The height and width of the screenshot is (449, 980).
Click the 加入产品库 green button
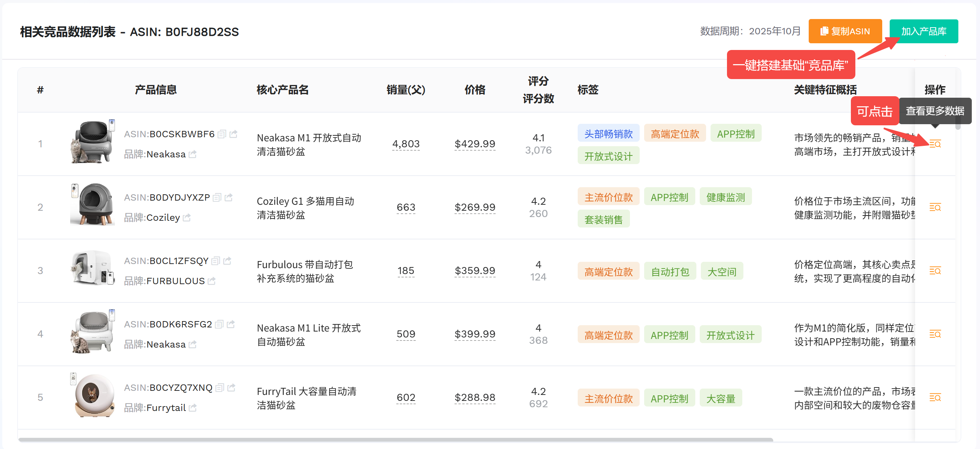(x=923, y=31)
